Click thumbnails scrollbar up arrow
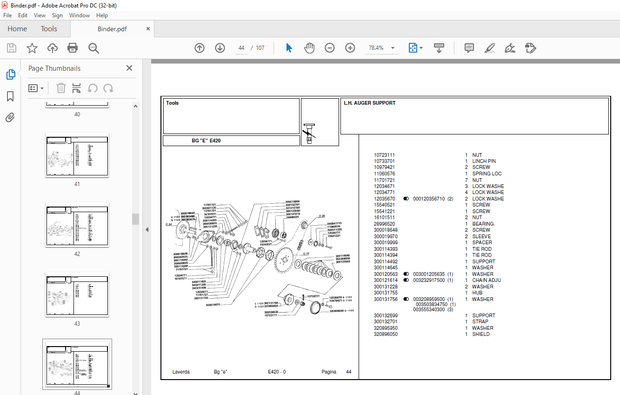 pos(136,106)
